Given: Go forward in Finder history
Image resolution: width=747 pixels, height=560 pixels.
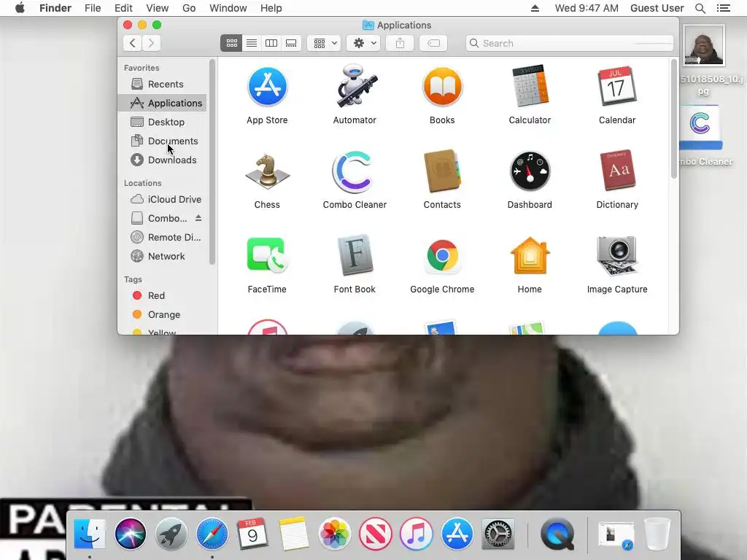Looking at the screenshot, I should 151,43.
